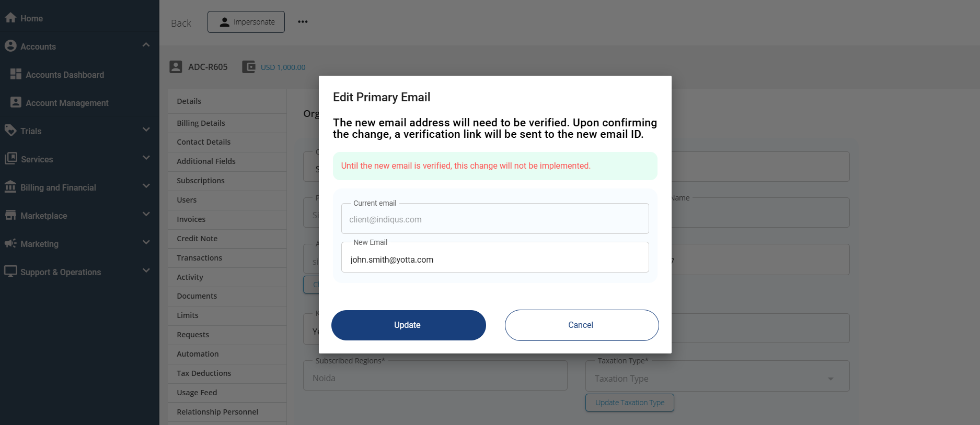980x425 pixels.
Task: Click the Billing and Financial bank icon
Action: [x=10, y=186]
